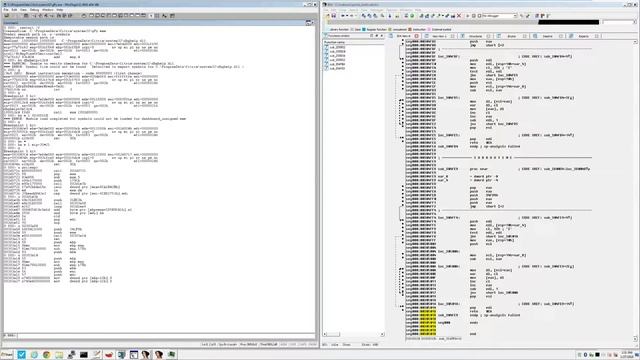The height and width of the screenshot is (360, 640).
Task: Close the Hex View-1 tab
Action: coord(453,36)
